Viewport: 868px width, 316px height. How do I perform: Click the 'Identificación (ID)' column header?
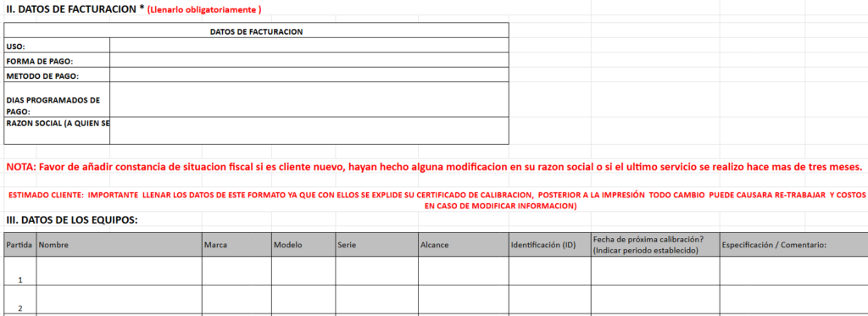(549, 245)
